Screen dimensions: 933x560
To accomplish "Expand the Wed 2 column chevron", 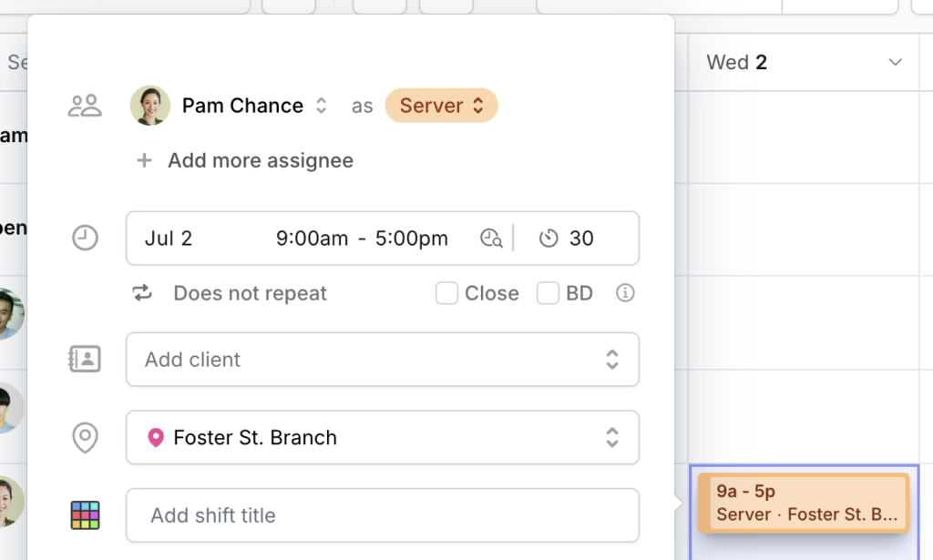I will [895, 63].
